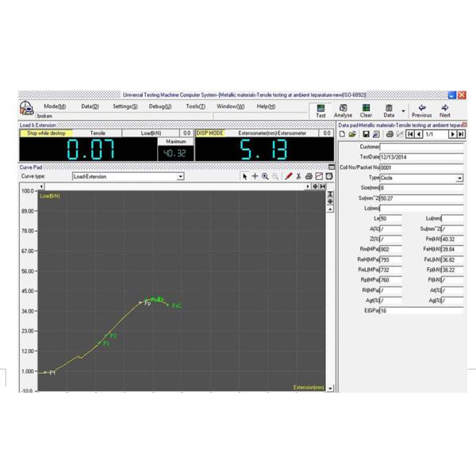Viewport: 476px width, 476px height.
Task: Maximize the Curve Pad panel
Action: [x=332, y=167]
